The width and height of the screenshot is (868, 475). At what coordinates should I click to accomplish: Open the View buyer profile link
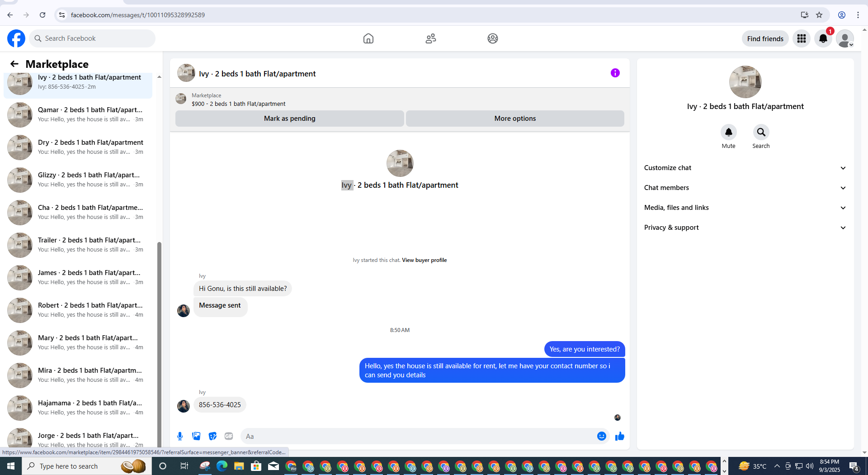424,260
